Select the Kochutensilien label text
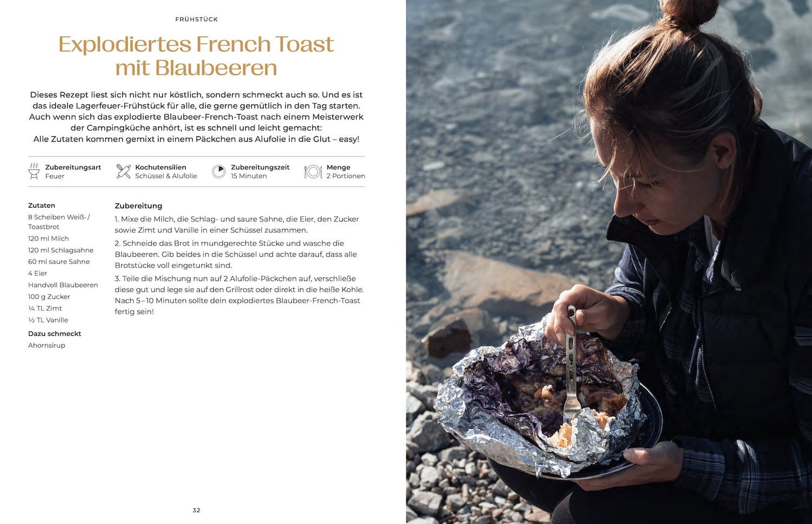This screenshot has width=812, height=524. pos(161,167)
